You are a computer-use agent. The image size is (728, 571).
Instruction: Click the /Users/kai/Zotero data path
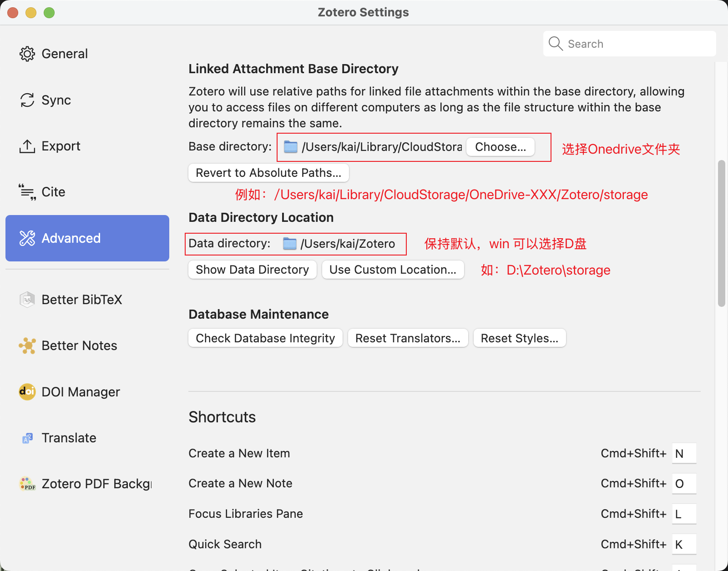[x=348, y=244]
